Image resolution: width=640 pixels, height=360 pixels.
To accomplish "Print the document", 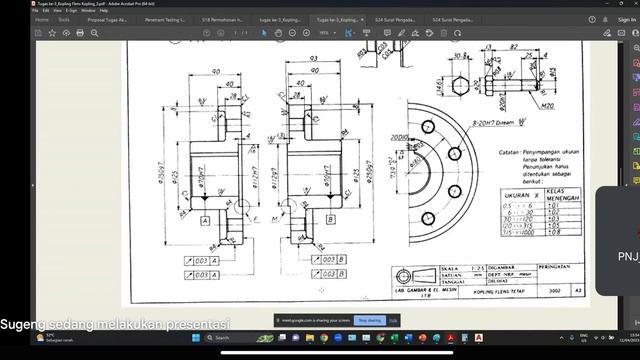I will coord(80,33).
